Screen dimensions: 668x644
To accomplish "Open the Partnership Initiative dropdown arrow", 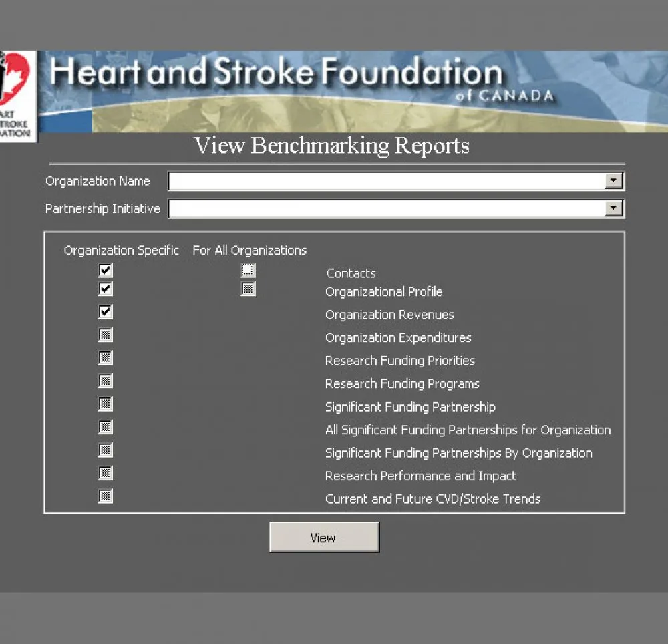I will pyautogui.click(x=613, y=208).
